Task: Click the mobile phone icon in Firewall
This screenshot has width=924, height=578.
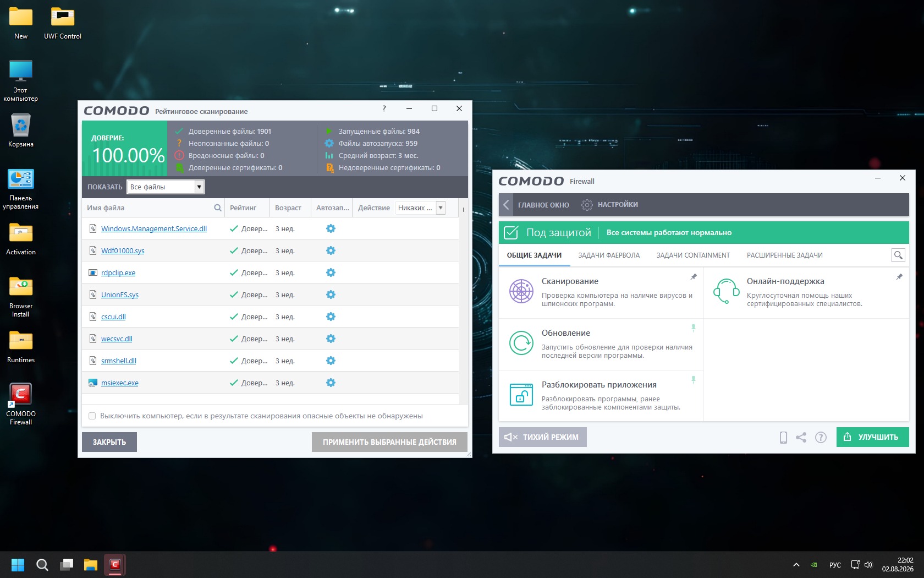Action: 783,438
